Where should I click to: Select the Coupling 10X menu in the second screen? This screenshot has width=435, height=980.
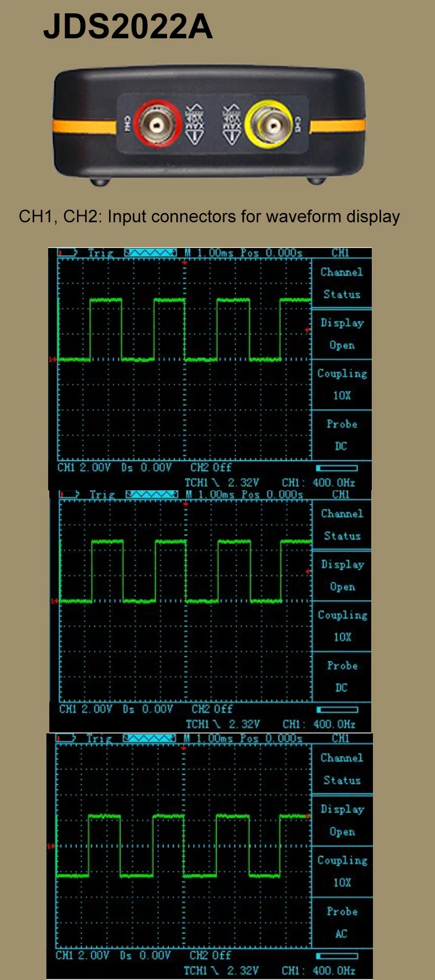click(x=342, y=626)
